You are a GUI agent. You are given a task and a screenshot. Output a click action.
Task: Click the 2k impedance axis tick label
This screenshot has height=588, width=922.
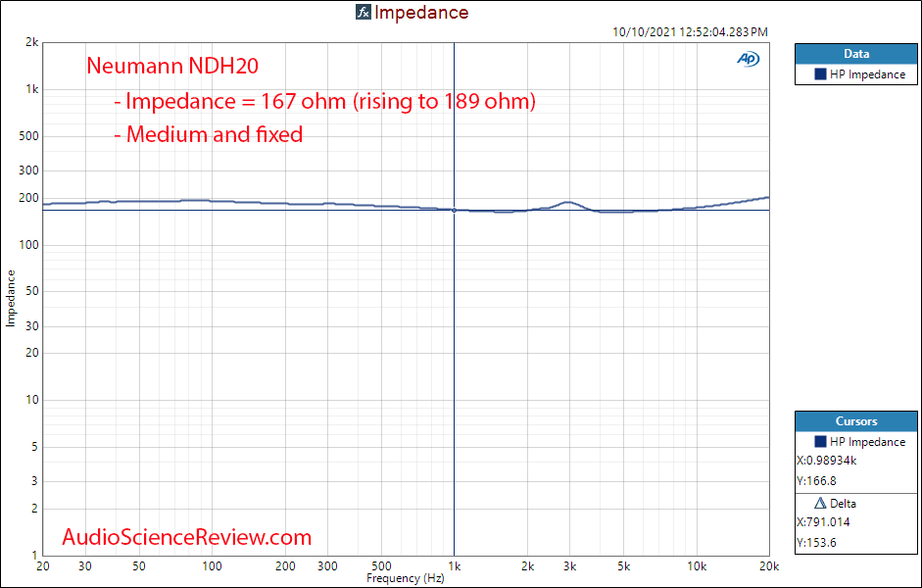pyautogui.click(x=31, y=42)
